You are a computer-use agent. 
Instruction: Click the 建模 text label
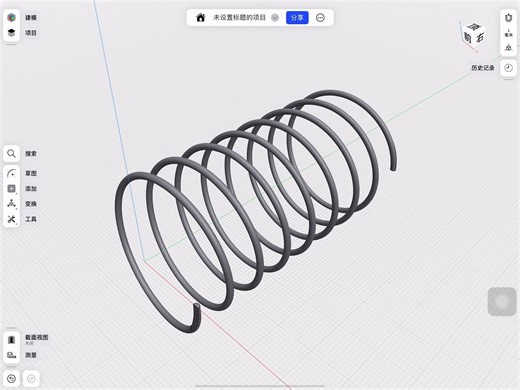coord(31,17)
